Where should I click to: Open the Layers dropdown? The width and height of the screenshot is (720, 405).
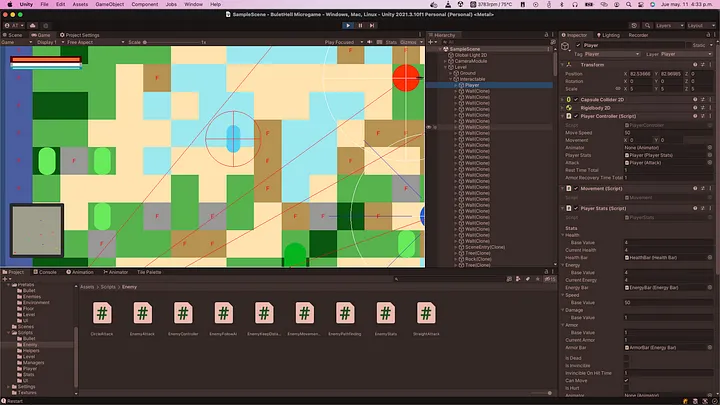(669, 26)
